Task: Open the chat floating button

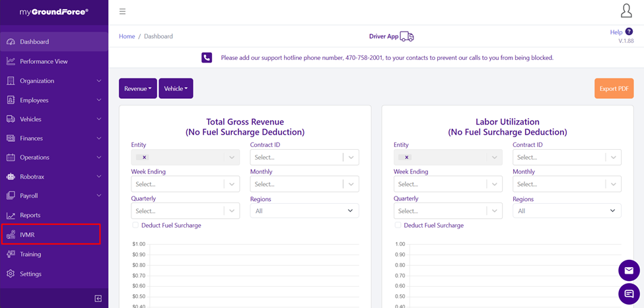Action: point(629,293)
